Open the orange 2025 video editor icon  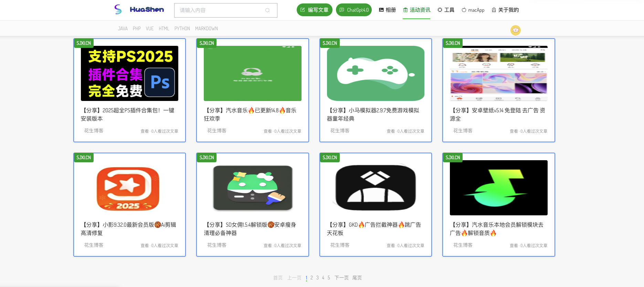128,188
